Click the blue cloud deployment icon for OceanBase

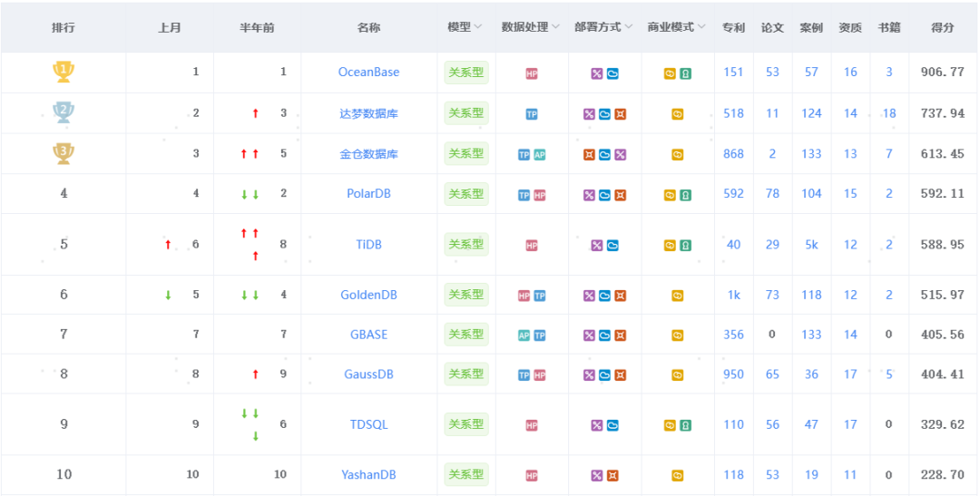612,73
